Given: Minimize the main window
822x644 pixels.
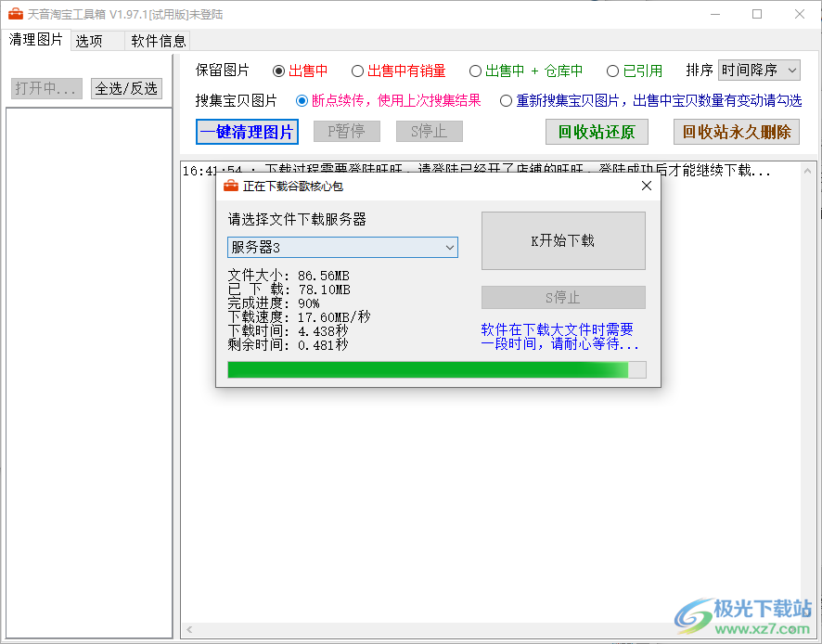Looking at the screenshot, I should point(715,14).
